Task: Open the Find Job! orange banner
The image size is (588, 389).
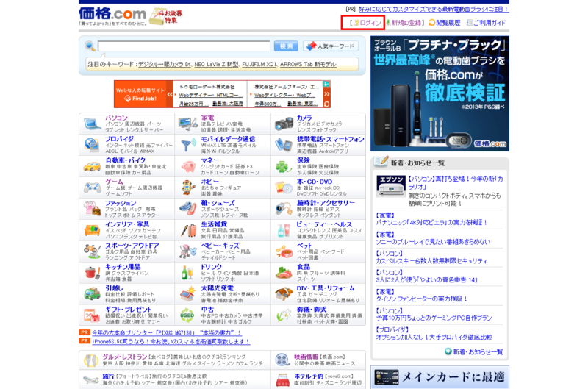Action: [140, 95]
